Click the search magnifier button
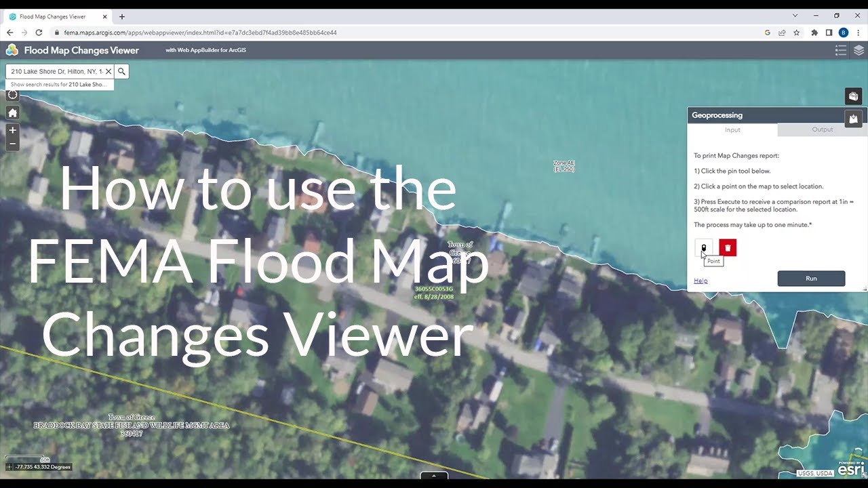This screenshot has width=868, height=488. point(121,71)
